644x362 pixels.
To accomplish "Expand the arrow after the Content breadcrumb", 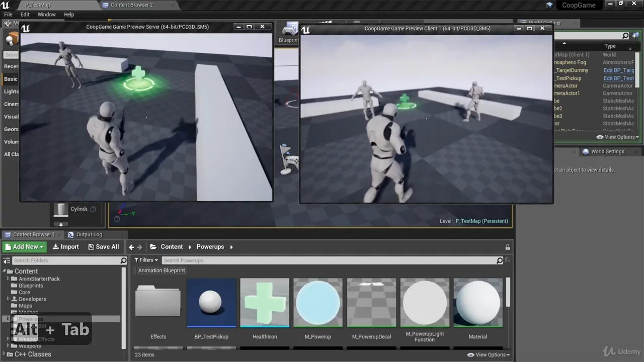I will [190, 247].
